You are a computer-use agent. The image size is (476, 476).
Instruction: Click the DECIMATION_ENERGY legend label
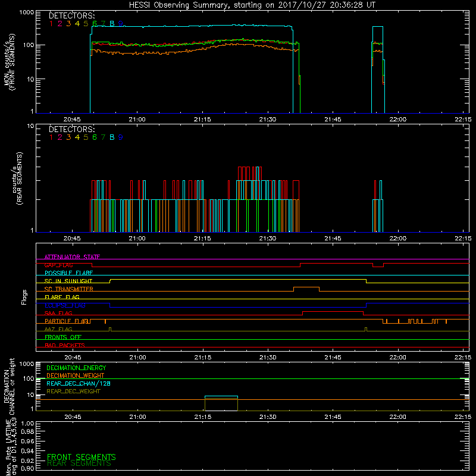[x=76, y=368]
